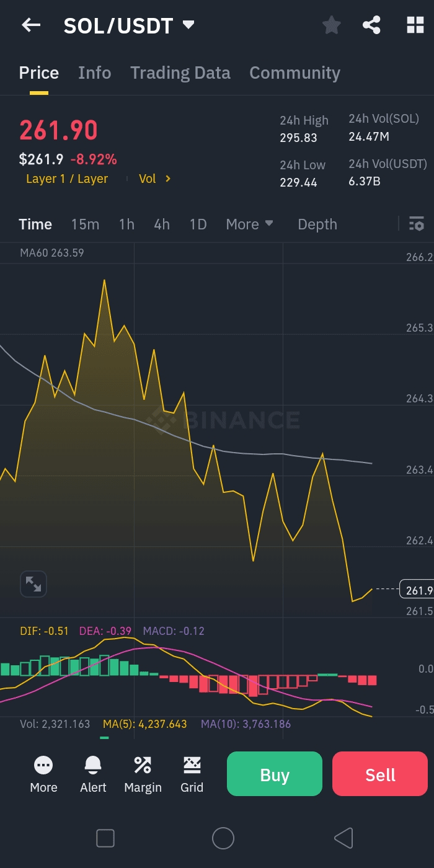Image resolution: width=434 pixels, height=868 pixels.
Task: Set a price alert via the Alert icon
Action: [92, 774]
